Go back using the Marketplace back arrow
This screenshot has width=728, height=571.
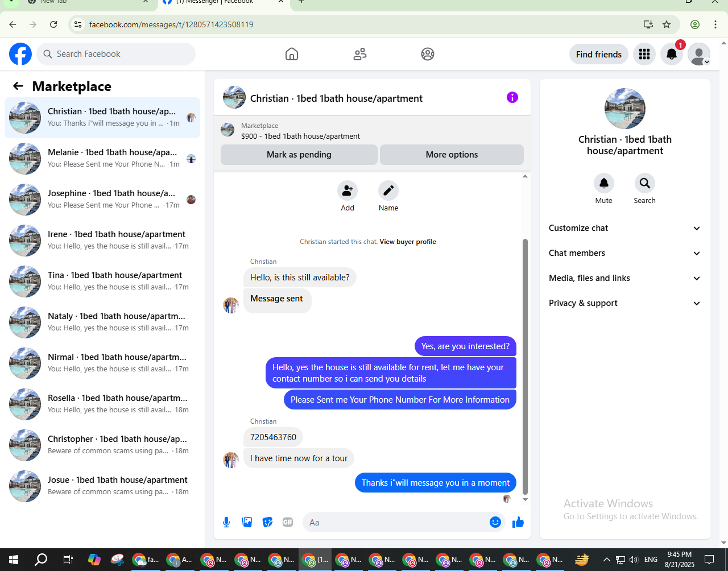click(x=18, y=86)
